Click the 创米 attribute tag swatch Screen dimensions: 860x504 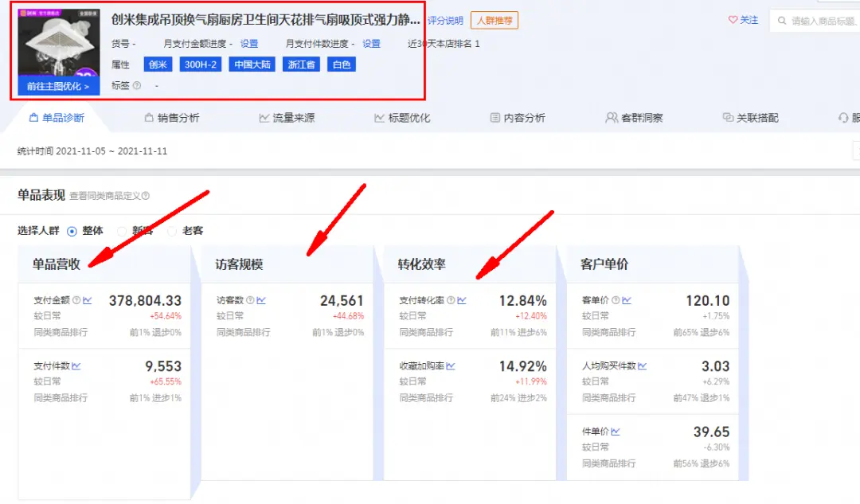[158, 64]
